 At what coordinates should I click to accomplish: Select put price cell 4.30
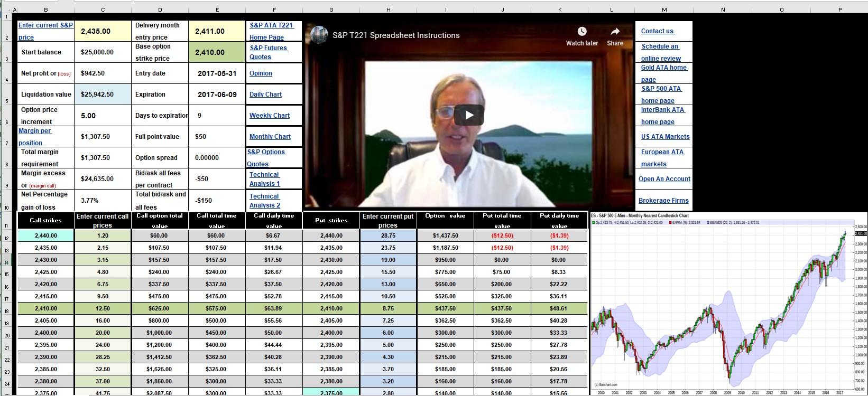[x=388, y=357]
